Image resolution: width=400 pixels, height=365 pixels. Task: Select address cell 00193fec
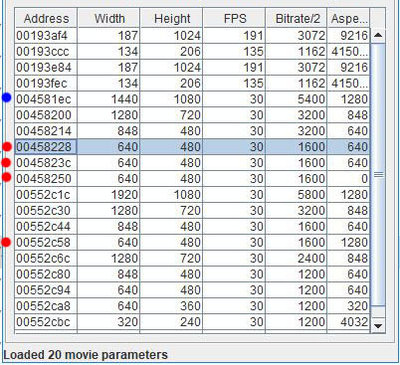coord(46,83)
